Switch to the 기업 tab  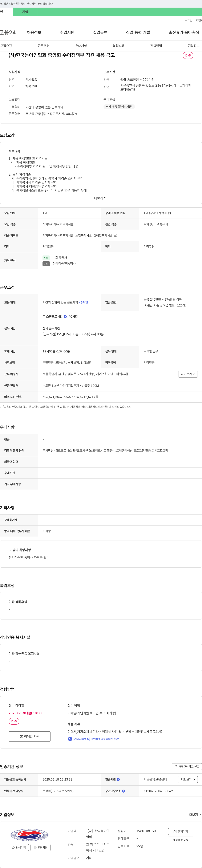click(25, 12)
